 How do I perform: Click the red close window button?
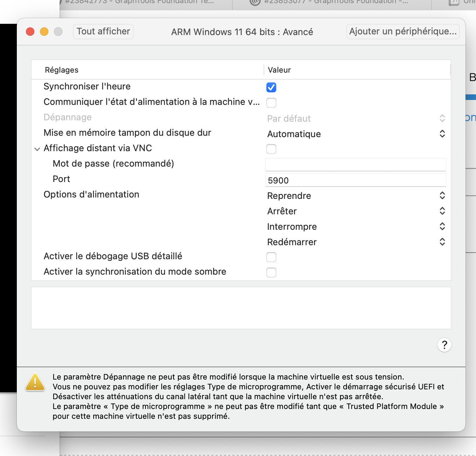(x=30, y=32)
